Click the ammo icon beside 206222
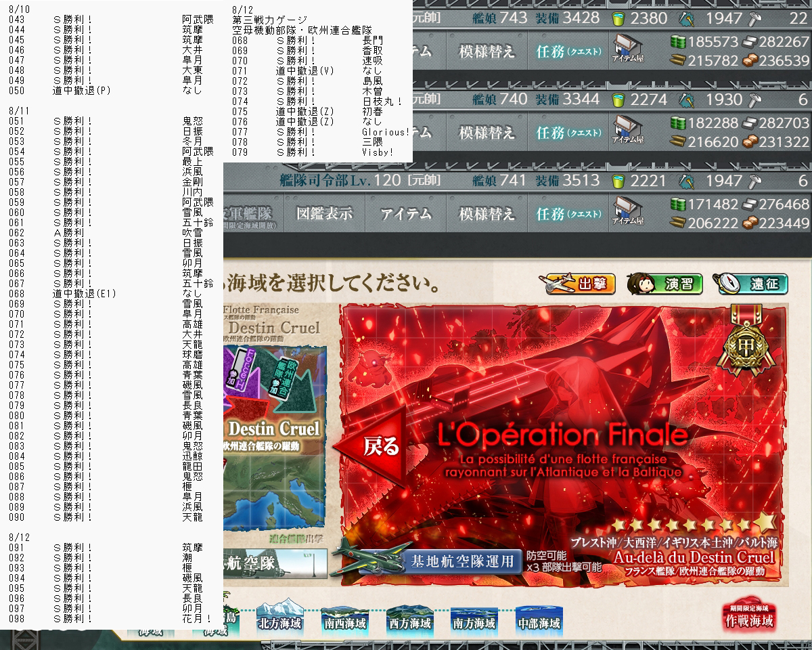This screenshot has width=812, height=650. pos(677,222)
